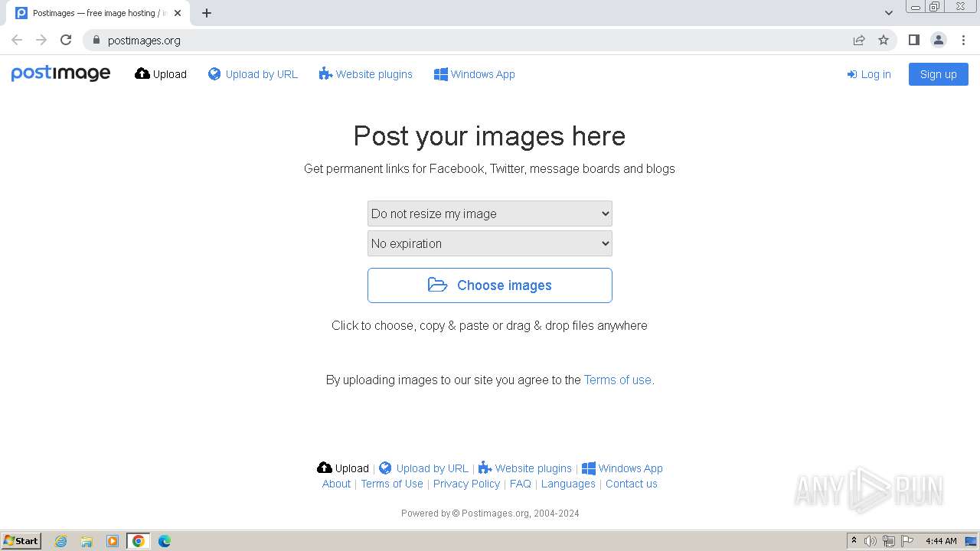Open the media player taskbar icon
This screenshot has width=980, height=551.
click(x=113, y=541)
